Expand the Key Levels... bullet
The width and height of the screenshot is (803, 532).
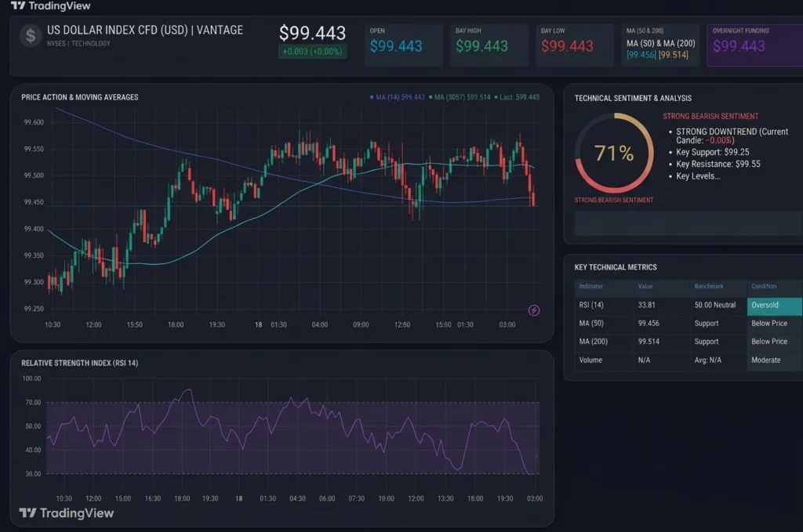pos(698,176)
